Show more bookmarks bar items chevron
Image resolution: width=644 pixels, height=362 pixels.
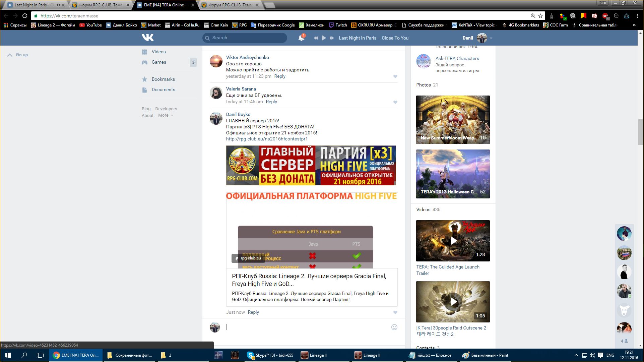pyautogui.click(x=634, y=25)
